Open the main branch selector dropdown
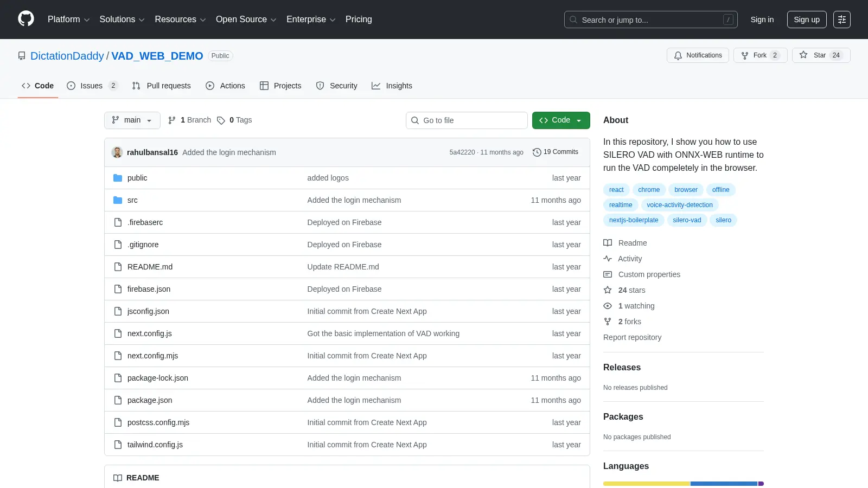This screenshot has width=868, height=488. (132, 120)
